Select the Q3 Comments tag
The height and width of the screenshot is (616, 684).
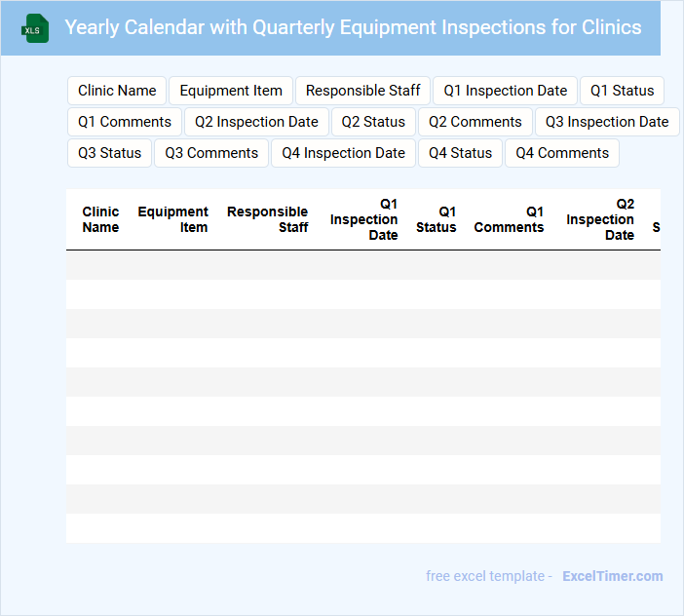click(211, 153)
